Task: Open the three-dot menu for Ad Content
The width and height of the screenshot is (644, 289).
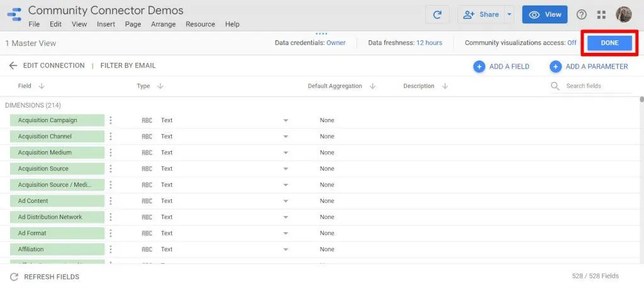Action: pos(111,201)
